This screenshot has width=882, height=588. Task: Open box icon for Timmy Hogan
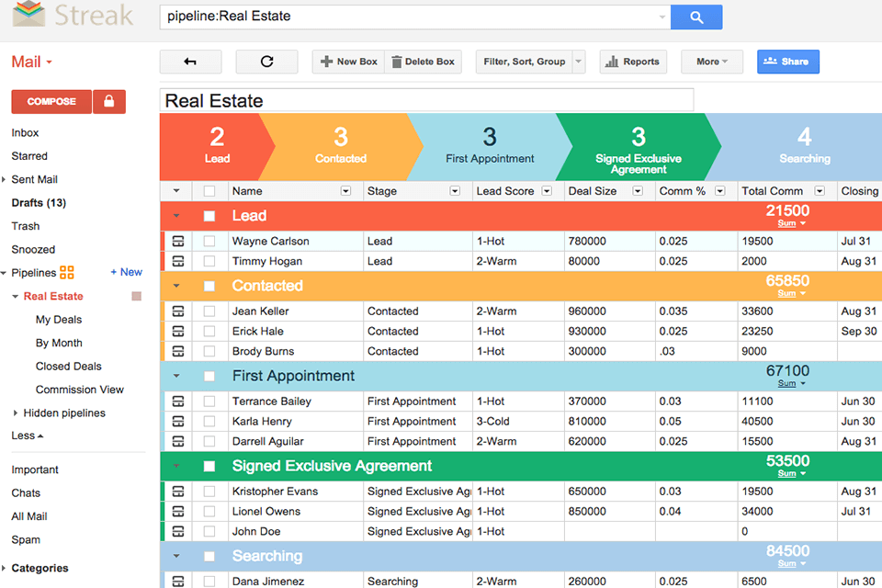[177, 262]
